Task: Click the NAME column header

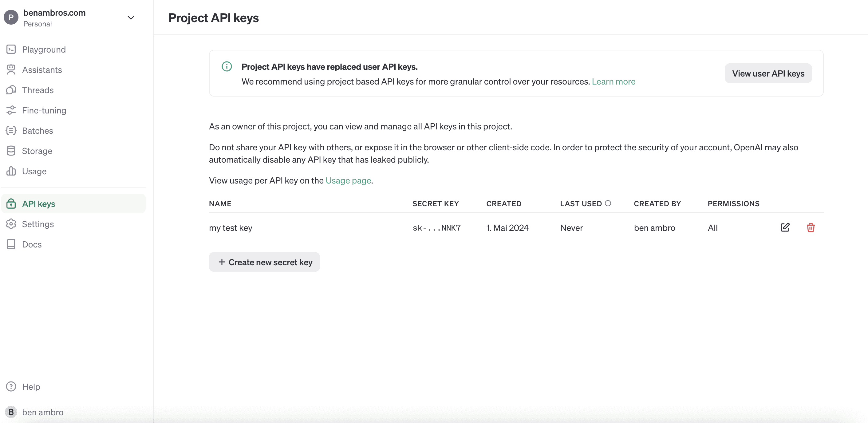Action: pos(220,203)
